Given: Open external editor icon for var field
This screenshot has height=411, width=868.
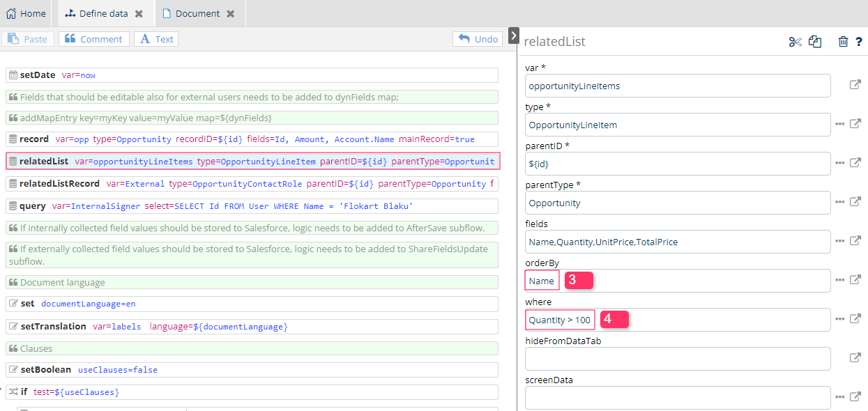Looking at the screenshot, I should 855,85.
